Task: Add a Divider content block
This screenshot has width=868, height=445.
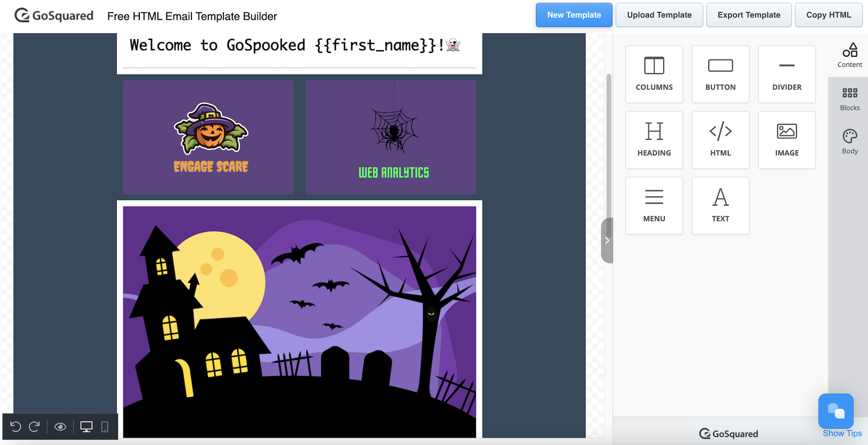Action: tap(787, 74)
